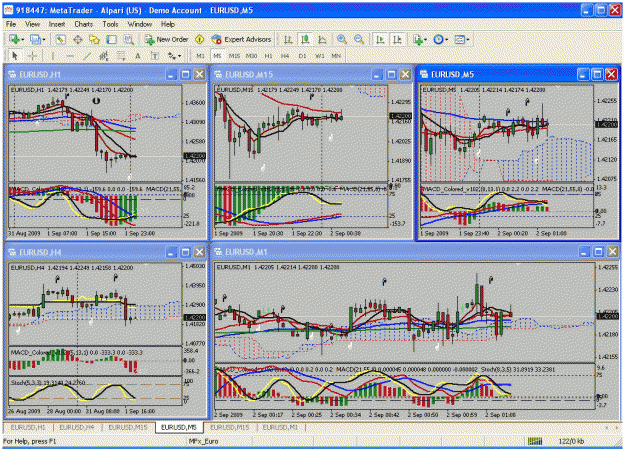
Task: Open the Charts menu
Action: [84, 24]
